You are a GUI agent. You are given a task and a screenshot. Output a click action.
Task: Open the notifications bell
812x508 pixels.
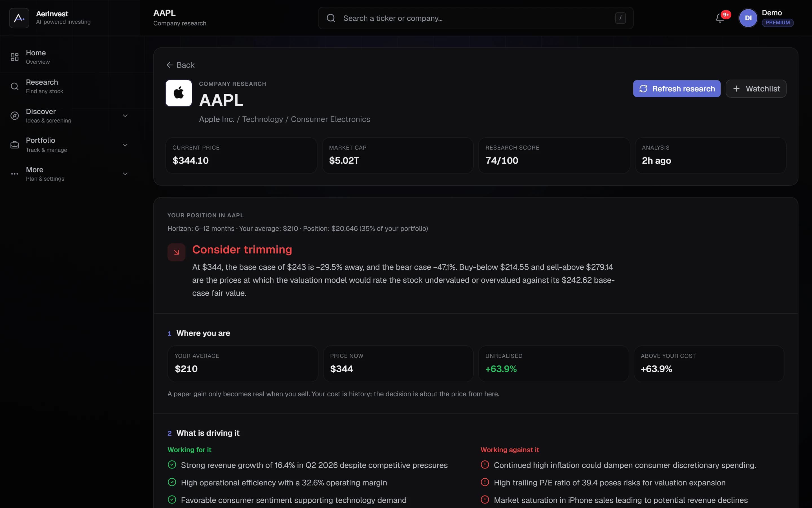coord(720,18)
